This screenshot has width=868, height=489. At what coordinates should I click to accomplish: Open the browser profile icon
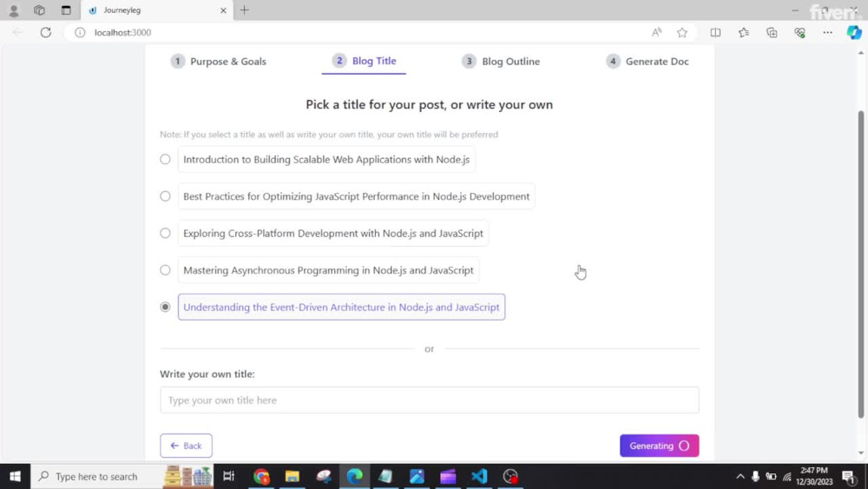(14, 10)
